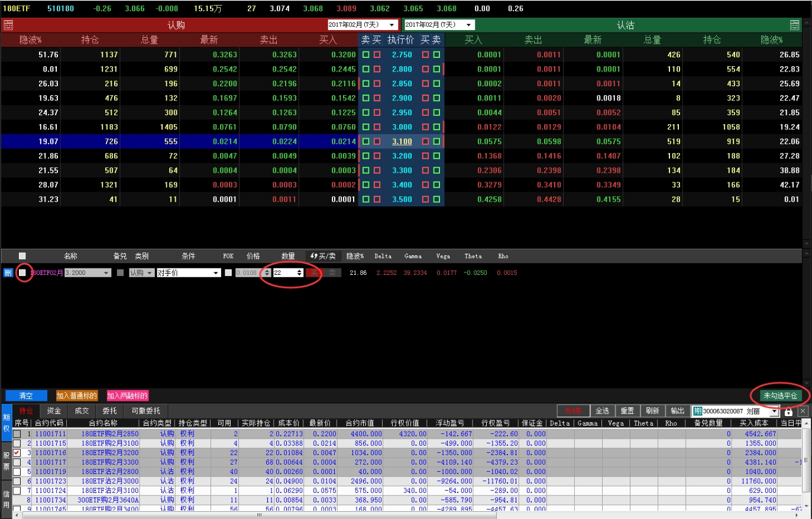
Task: Toggle the 备兑 checkbox on the order row
Action: [121, 273]
